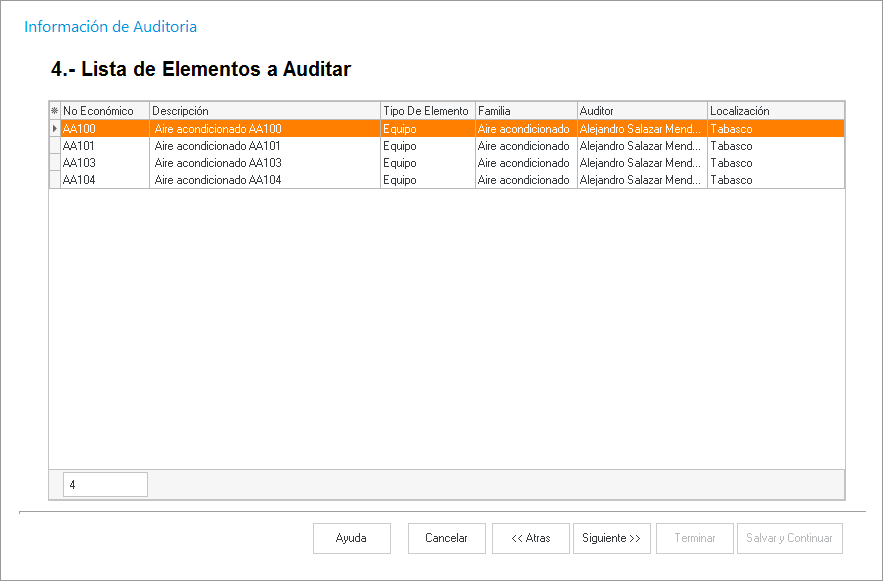Select the asterisk corner cell of grid

[x=54, y=111]
